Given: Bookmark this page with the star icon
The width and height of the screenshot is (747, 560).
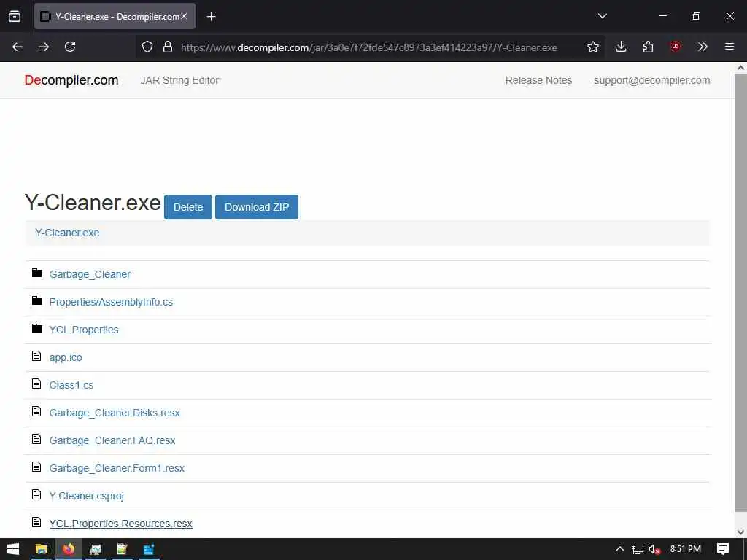Looking at the screenshot, I should pyautogui.click(x=592, y=47).
